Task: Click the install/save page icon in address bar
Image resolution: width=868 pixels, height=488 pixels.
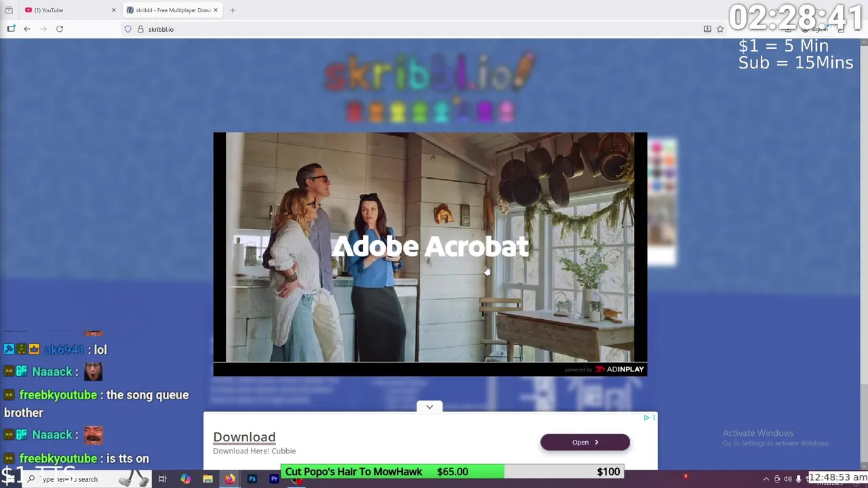Action: pyautogui.click(x=707, y=29)
